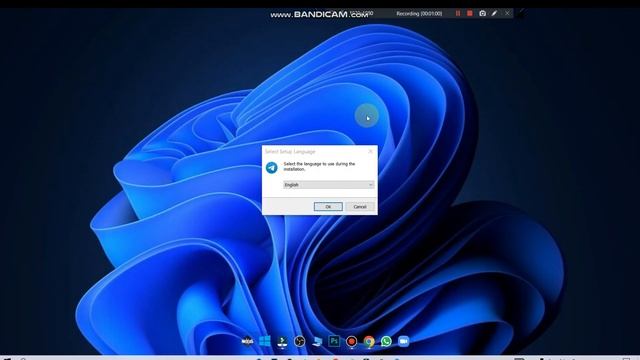640x360 pixels.
Task: Activate the Bandicam drawing pencil tool
Action: (494, 13)
